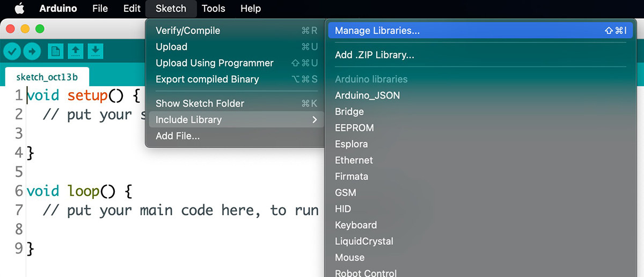Open the File menu

(100, 9)
